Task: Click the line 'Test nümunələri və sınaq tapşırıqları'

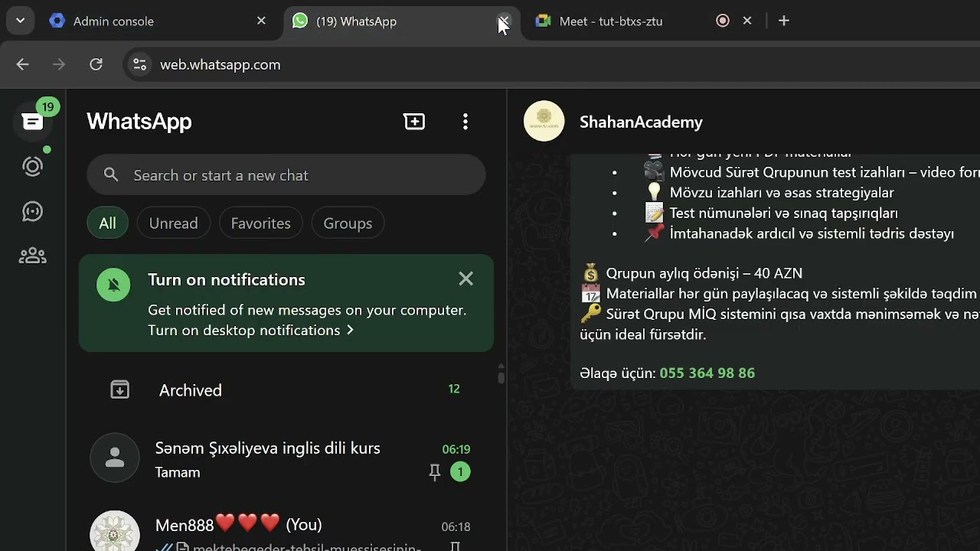Action: click(x=784, y=214)
